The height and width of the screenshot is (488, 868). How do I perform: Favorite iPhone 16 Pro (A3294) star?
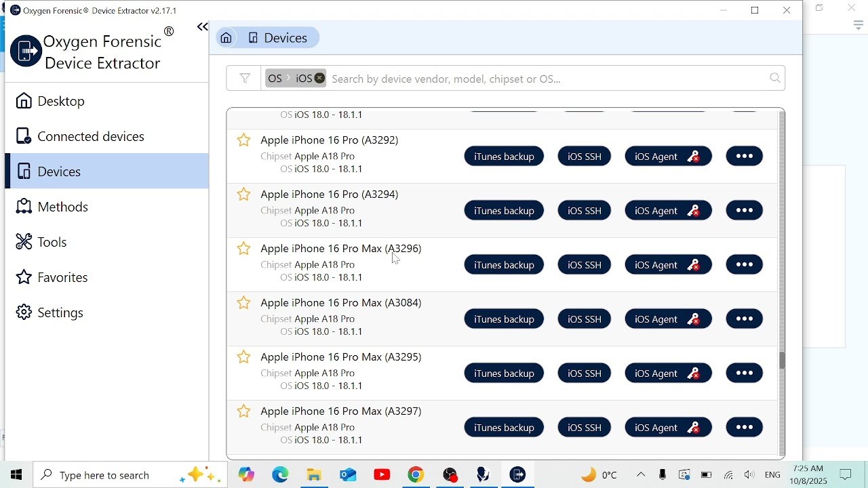pyautogui.click(x=243, y=195)
